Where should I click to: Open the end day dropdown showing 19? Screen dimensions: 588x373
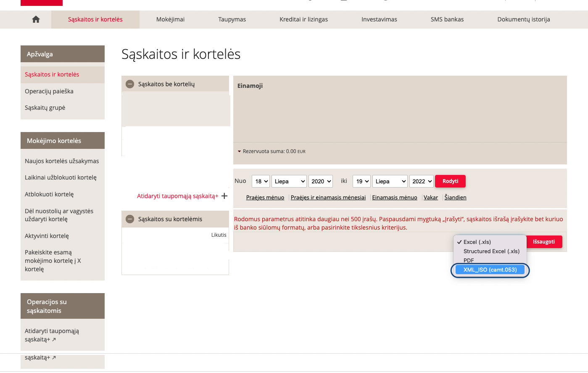(361, 181)
